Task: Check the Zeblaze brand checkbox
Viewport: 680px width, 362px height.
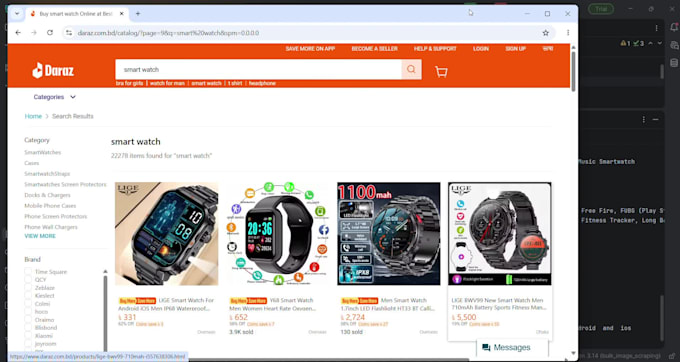Action: 28,288
